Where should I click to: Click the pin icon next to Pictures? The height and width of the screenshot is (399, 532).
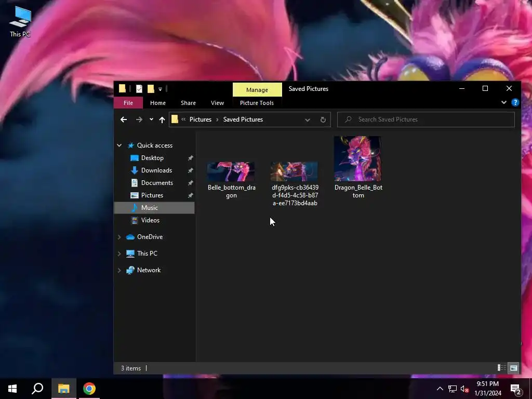pos(190,195)
